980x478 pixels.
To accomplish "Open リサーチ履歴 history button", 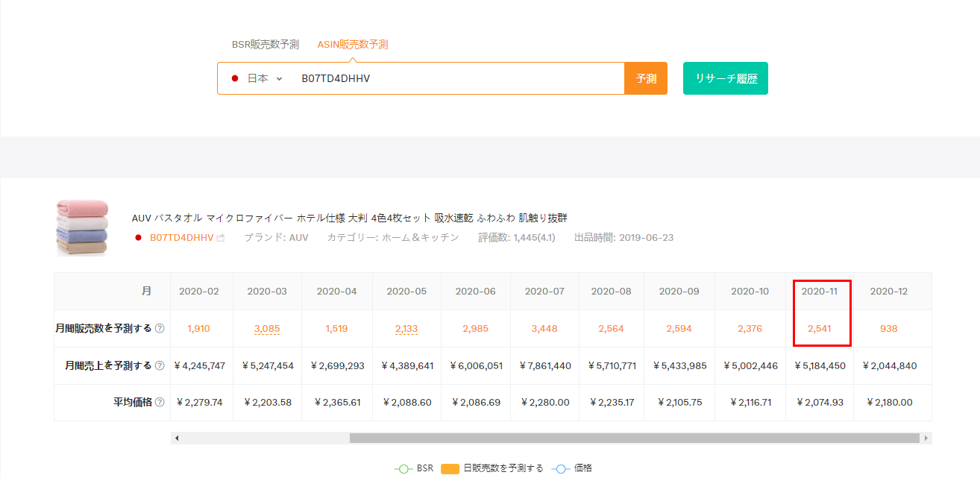I will [x=726, y=78].
